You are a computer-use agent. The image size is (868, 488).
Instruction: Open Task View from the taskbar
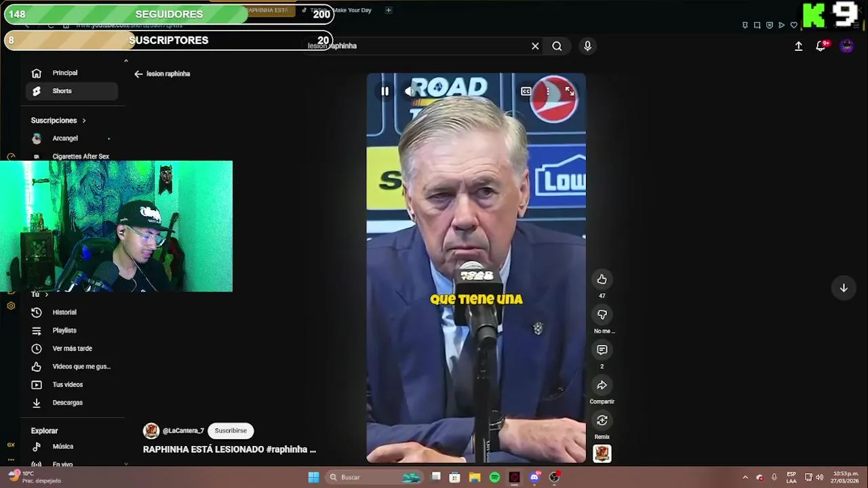click(x=436, y=477)
